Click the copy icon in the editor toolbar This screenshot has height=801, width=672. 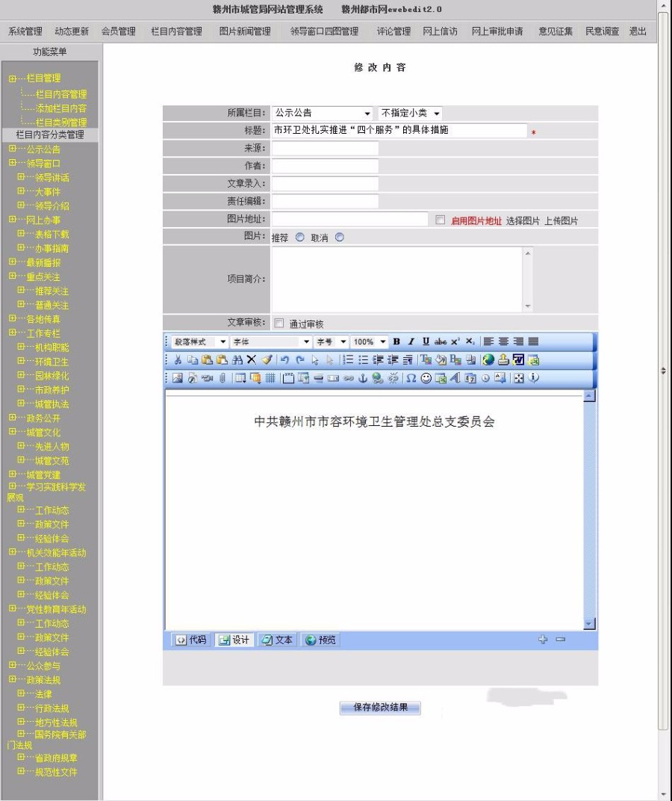[x=193, y=359]
